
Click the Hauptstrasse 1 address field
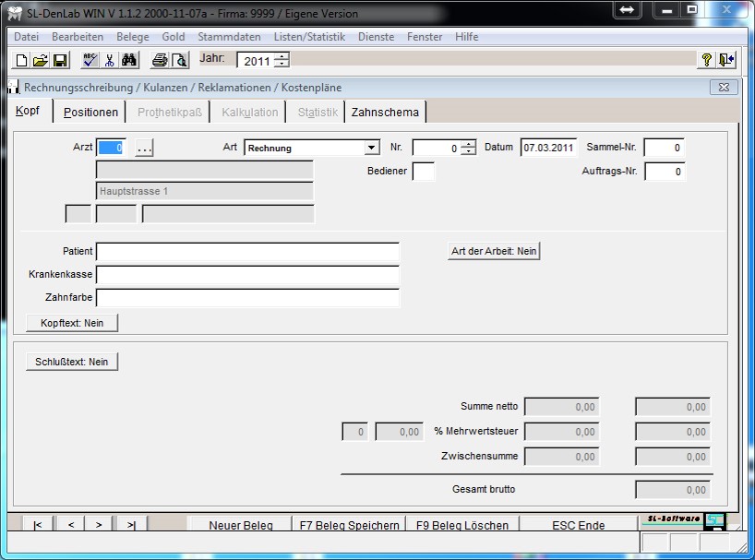tap(205, 191)
